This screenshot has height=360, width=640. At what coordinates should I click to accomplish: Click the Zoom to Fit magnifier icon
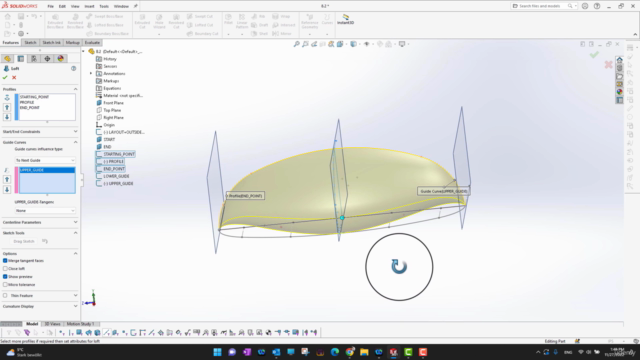coord(297,44)
